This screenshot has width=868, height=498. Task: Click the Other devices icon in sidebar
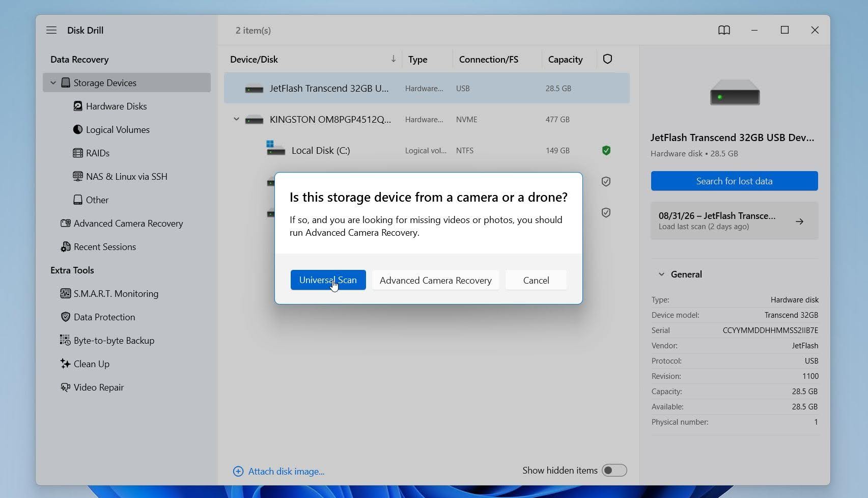point(78,200)
